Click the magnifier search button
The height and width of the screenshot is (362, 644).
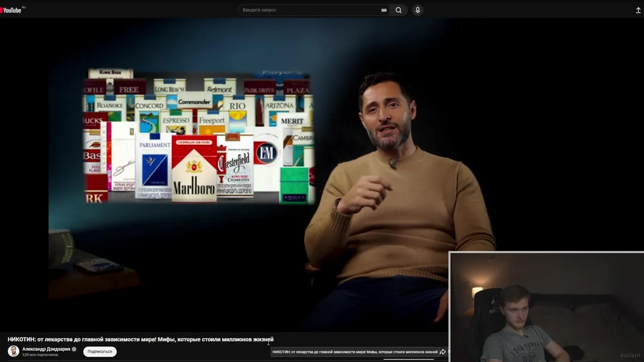click(x=398, y=10)
